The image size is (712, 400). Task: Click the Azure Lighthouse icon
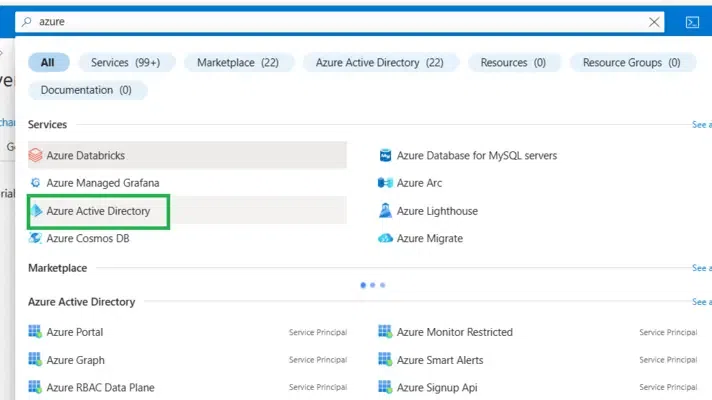[385, 211]
